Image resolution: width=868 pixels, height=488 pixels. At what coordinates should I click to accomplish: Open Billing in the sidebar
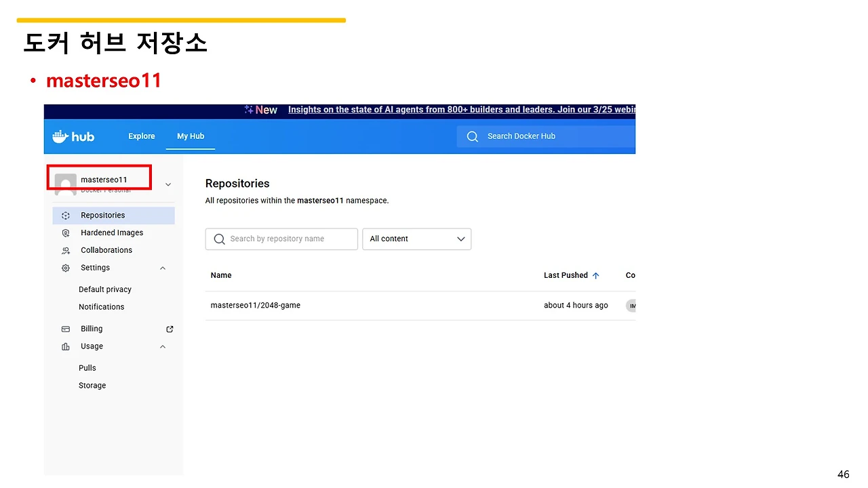click(x=92, y=329)
